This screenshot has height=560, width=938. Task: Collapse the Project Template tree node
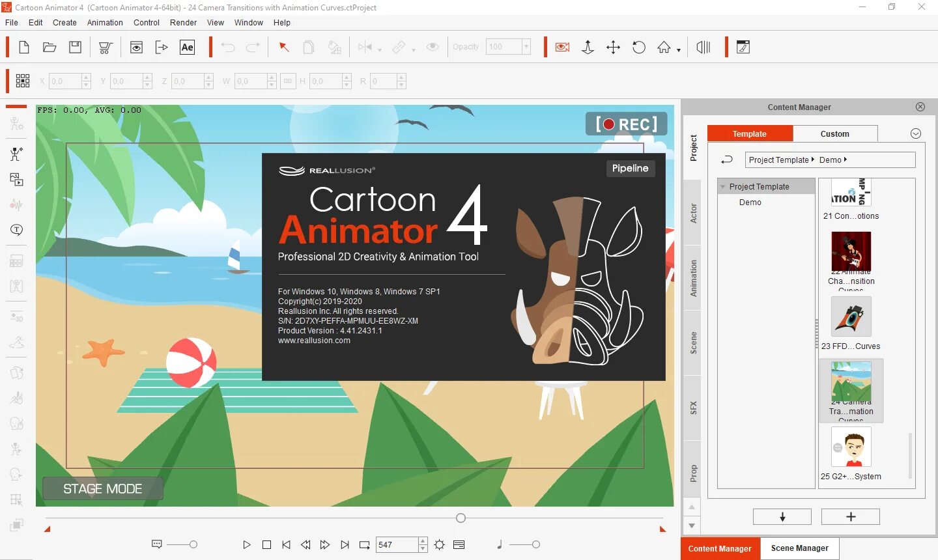click(x=723, y=187)
